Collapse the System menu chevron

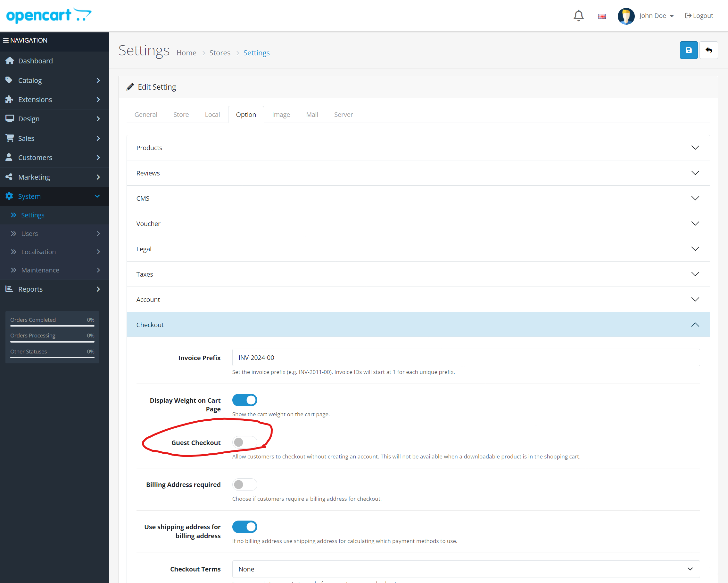97,196
